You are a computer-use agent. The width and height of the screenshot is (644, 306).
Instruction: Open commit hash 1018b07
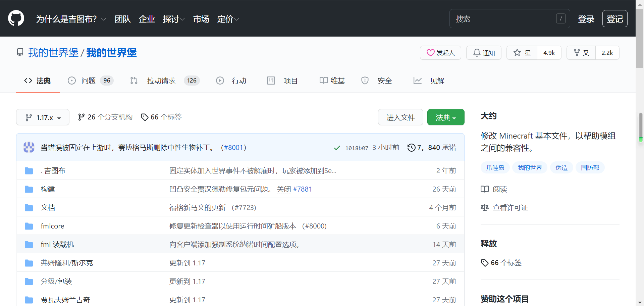pyautogui.click(x=357, y=148)
